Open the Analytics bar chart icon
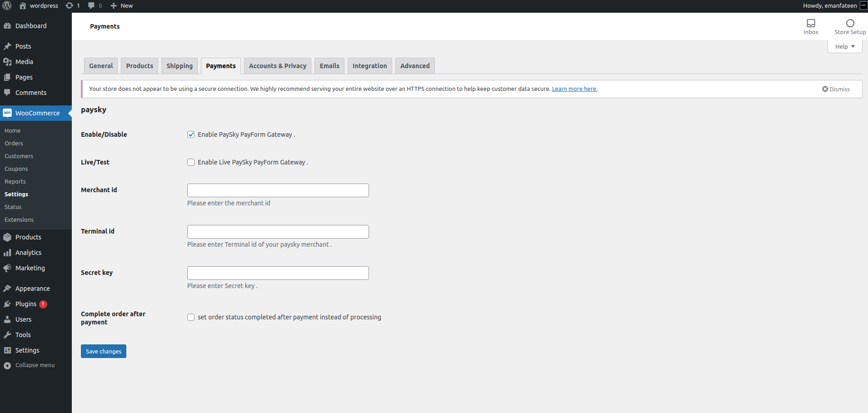The height and width of the screenshot is (413, 868). click(7, 253)
